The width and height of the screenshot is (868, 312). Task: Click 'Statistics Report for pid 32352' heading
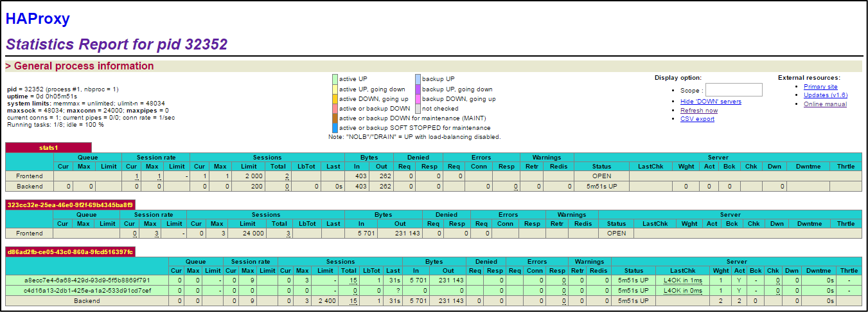point(116,44)
